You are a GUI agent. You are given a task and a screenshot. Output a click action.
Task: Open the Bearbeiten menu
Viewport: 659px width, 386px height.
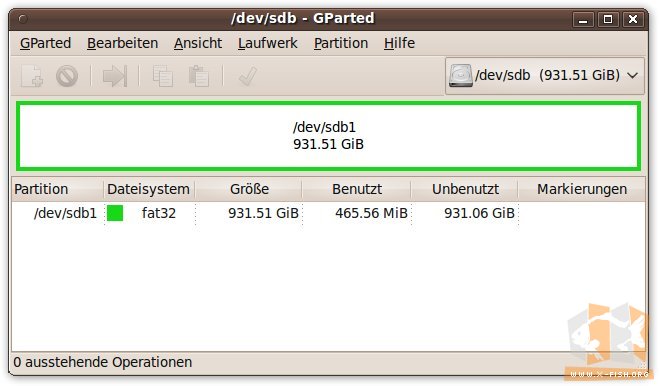tap(122, 43)
